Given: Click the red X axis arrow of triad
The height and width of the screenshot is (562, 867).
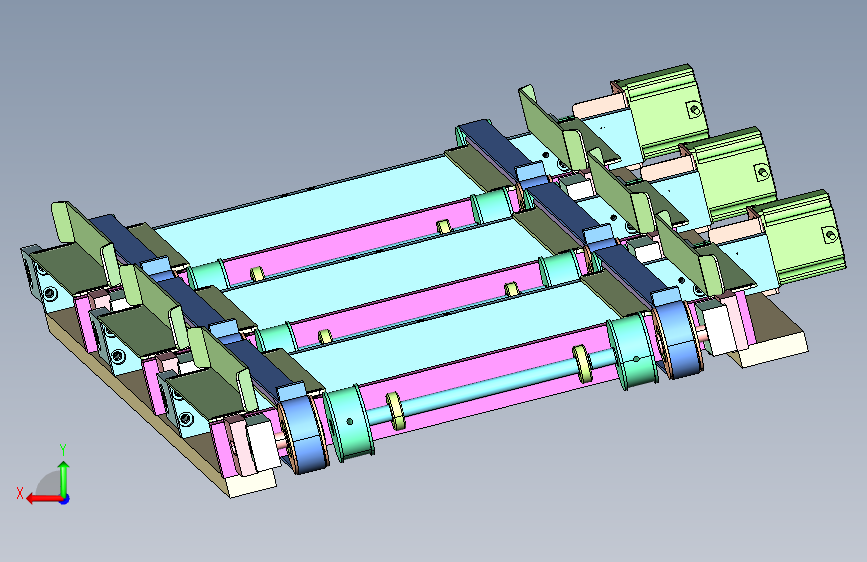Looking at the screenshot, I should pos(43,499).
